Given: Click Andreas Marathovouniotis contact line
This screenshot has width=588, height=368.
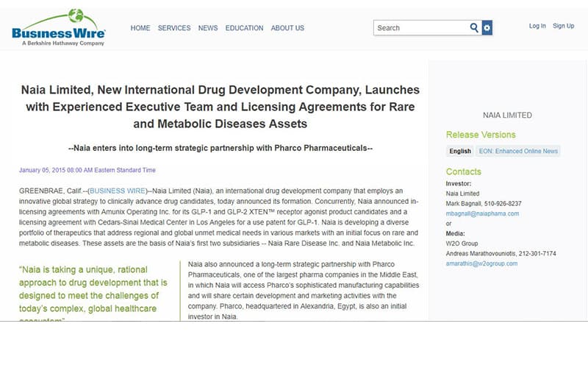Looking at the screenshot, I should click(501, 253).
